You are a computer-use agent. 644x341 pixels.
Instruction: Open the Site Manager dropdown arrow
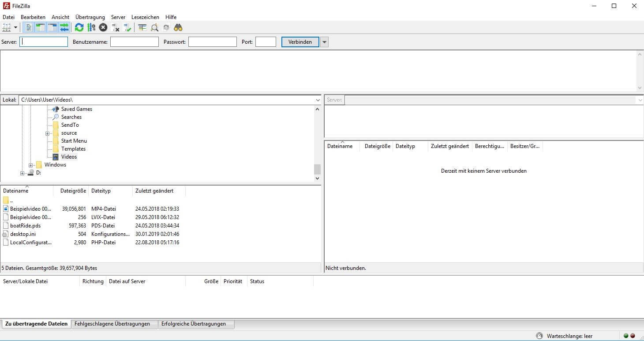(15, 27)
